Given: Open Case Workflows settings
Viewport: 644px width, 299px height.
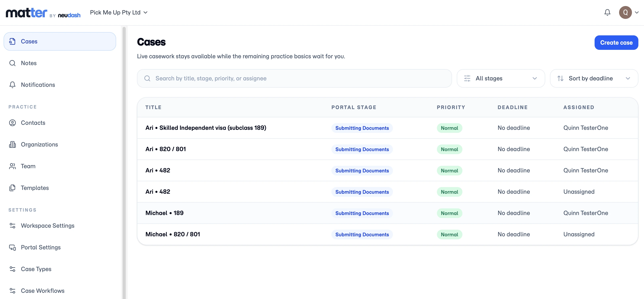Looking at the screenshot, I should pyautogui.click(x=60, y=291).
